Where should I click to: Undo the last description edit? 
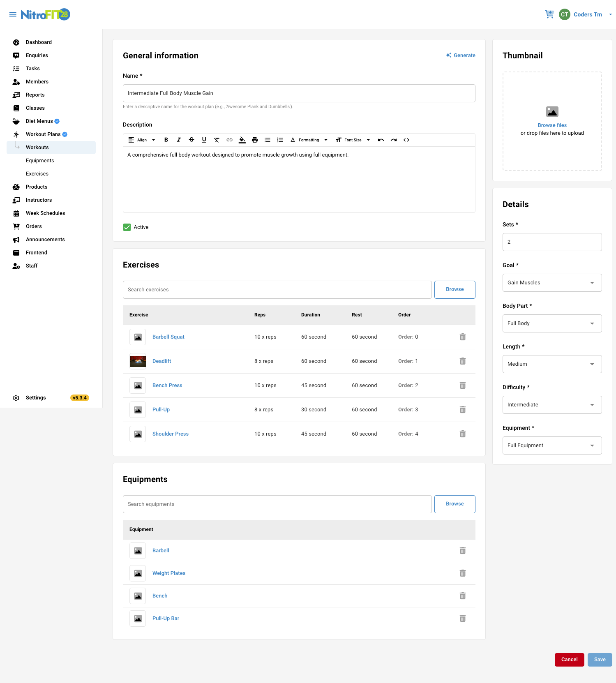(x=381, y=140)
